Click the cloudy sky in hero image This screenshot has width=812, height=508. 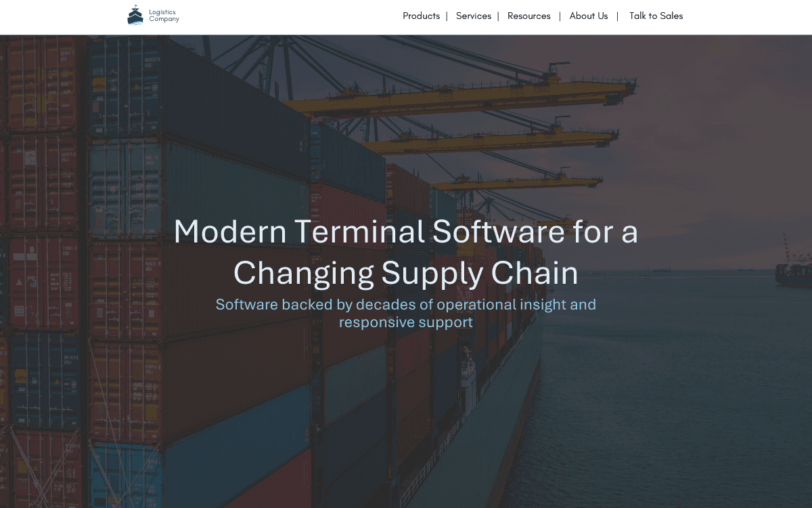click(710, 135)
